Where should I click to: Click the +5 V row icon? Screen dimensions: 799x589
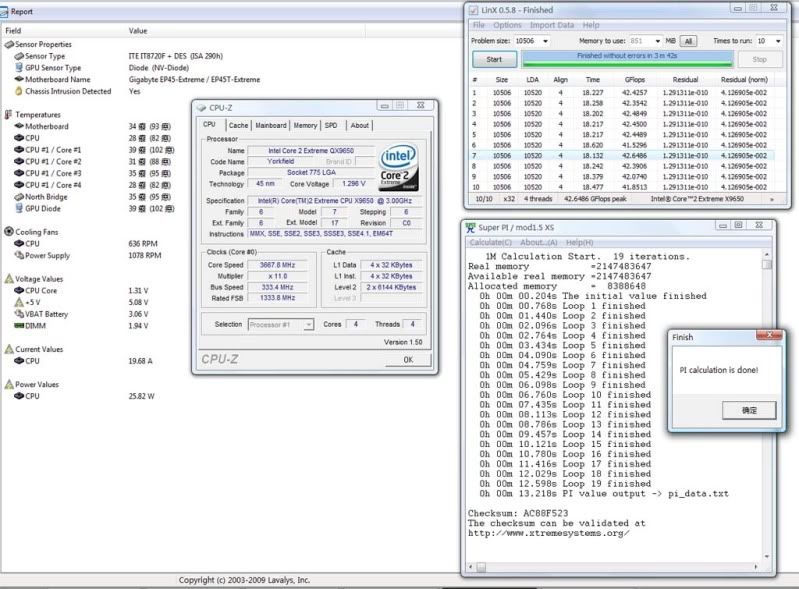pos(19,302)
